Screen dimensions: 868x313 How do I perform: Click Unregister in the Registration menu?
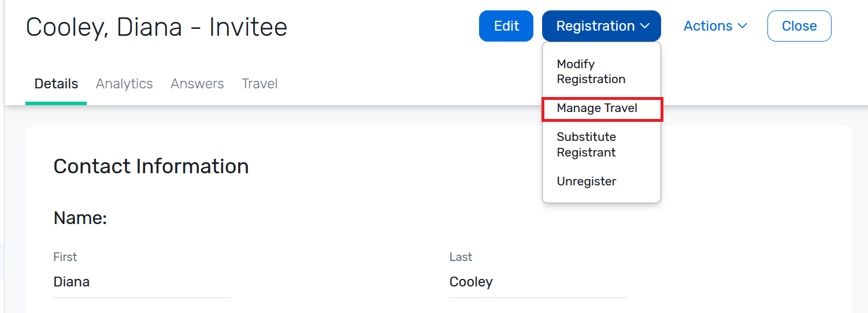coord(586,181)
